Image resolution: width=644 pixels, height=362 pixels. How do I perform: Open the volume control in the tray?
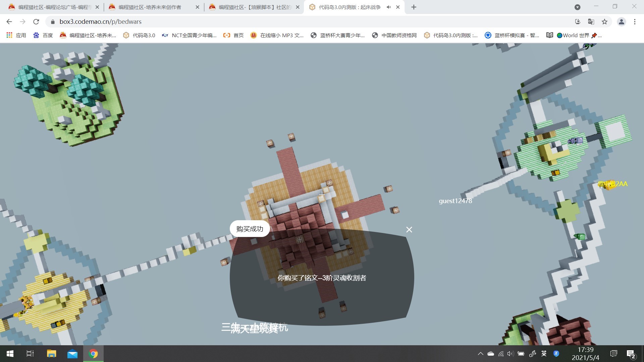pyautogui.click(x=511, y=354)
